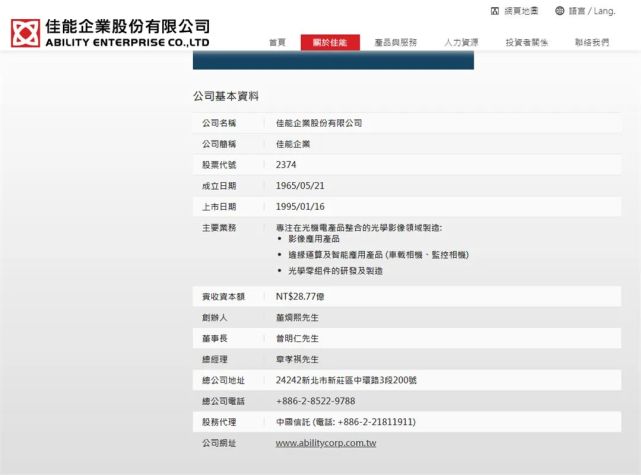
Task: Click the 主要業務 row label
Action: (219, 228)
